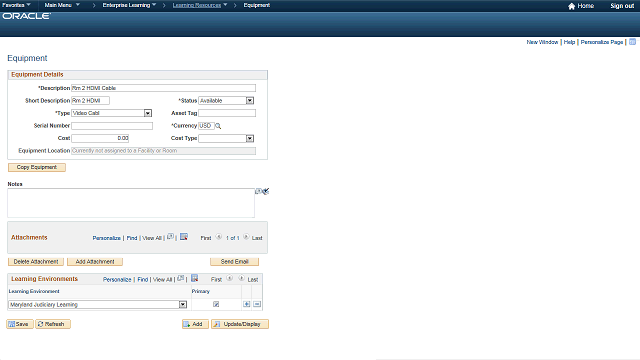Viewport: 640px width, 360px height.
Task: Delete the Learning Environments row with minus icon
Action: pyautogui.click(x=257, y=304)
